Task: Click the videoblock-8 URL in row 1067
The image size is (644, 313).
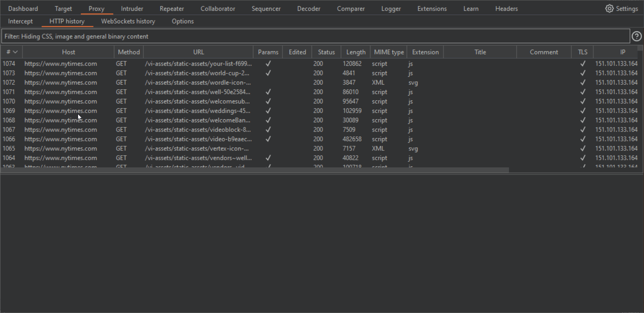Action: coord(198,129)
